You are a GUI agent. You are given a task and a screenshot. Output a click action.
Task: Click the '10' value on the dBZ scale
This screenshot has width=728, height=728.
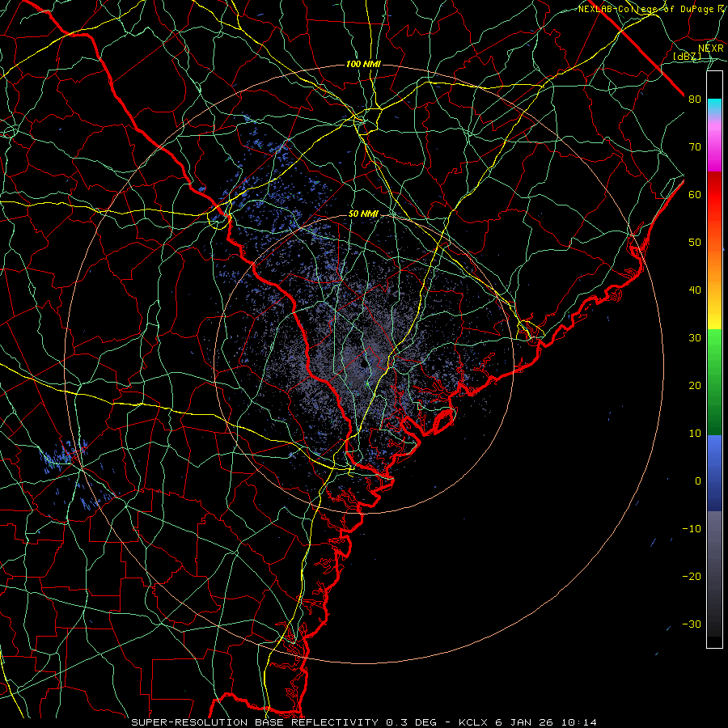695,434
